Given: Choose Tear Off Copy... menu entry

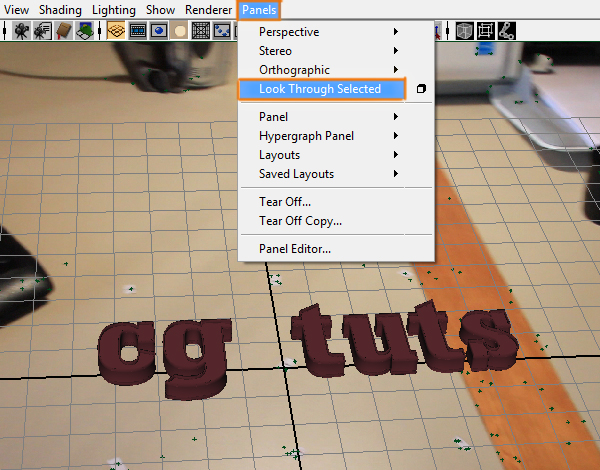Looking at the screenshot, I should 300,221.
